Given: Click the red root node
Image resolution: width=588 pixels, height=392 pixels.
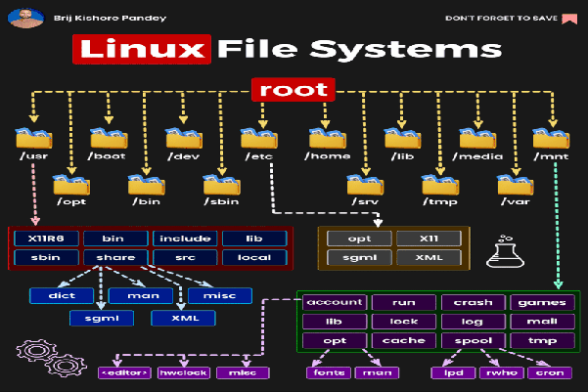Looking at the screenshot, I should pyautogui.click(x=294, y=89).
